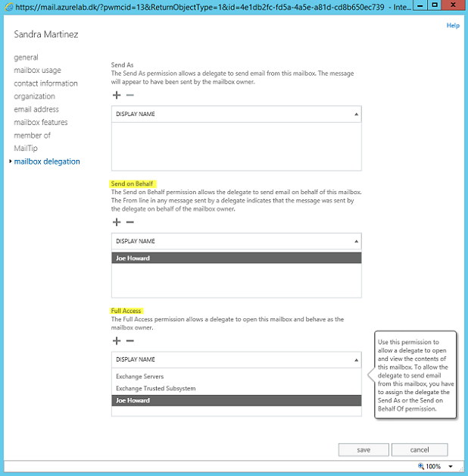Open the organization section
Viewport: 468px width, 476px height.
point(34,96)
